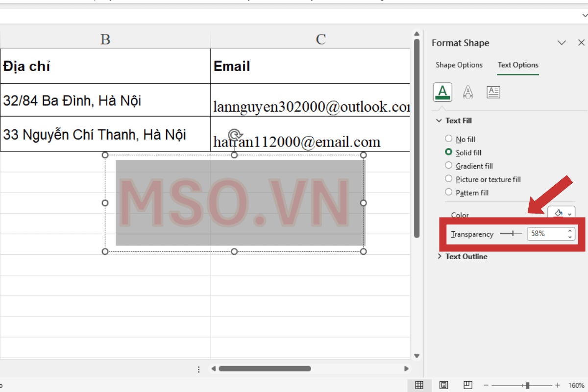The height and width of the screenshot is (392, 588).
Task: Click the Zoom Out minus icon
Action: [x=486, y=385]
